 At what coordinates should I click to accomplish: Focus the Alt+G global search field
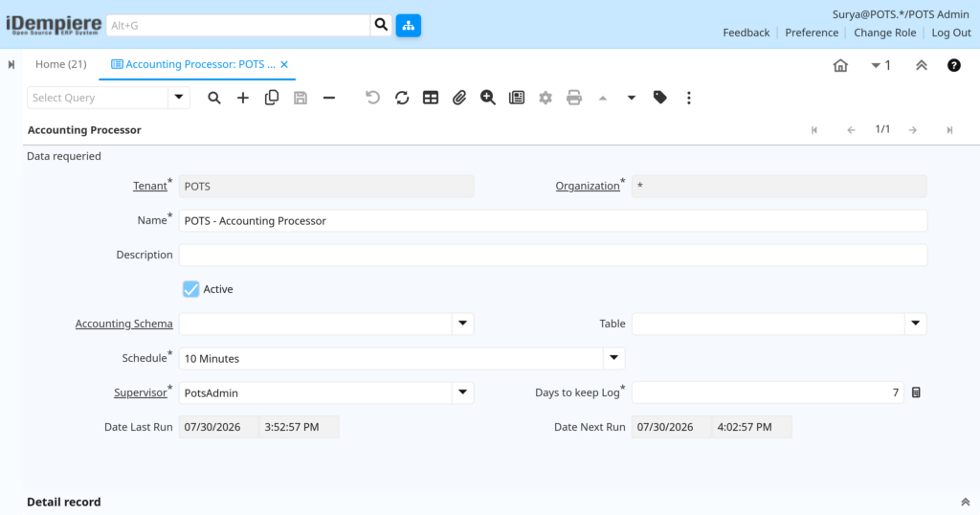pyautogui.click(x=238, y=26)
